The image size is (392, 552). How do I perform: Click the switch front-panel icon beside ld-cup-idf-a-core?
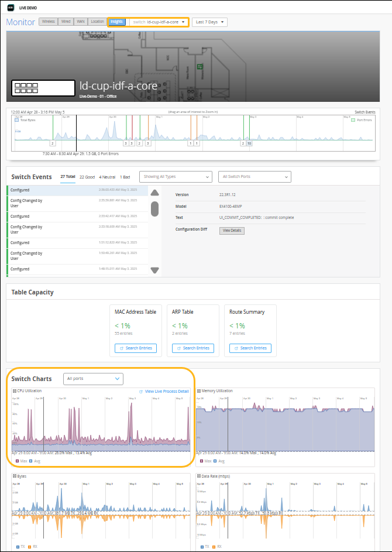pos(43,88)
